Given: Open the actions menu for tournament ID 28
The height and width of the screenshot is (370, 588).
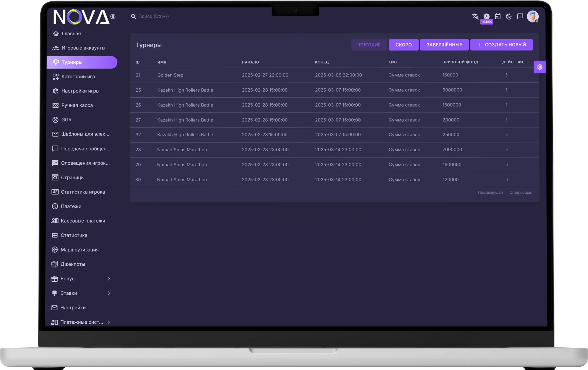Looking at the screenshot, I should coord(507,150).
